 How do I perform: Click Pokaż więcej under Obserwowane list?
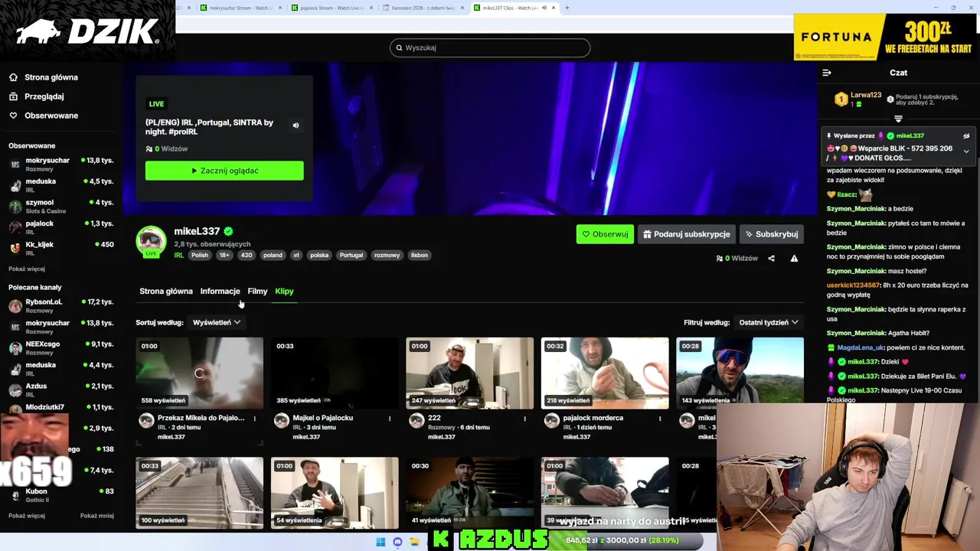pyautogui.click(x=27, y=269)
